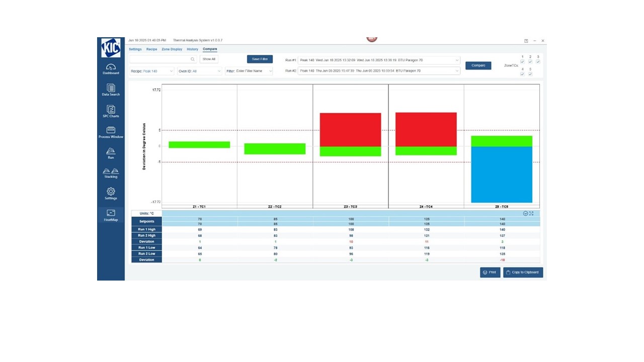Click inside the search field
The width and height of the screenshot is (644, 362).
point(161,59)
